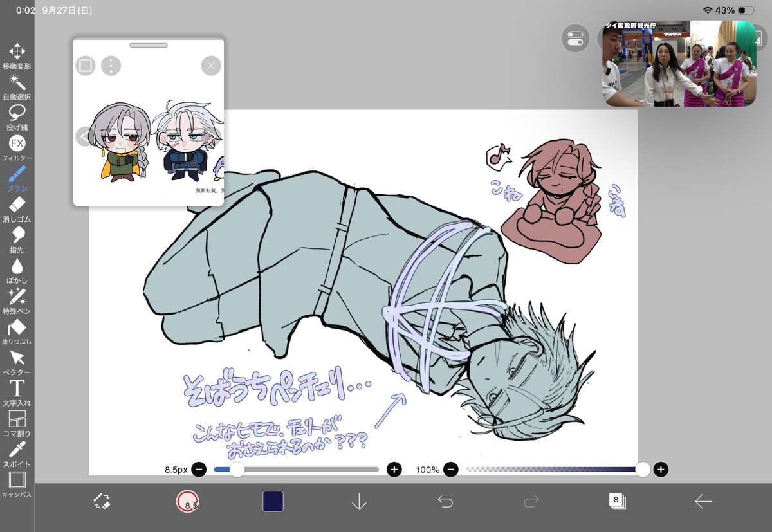The image size is (772, 532).
Task: Open the キャンバス canvas tool
Action: coord(17,484)
